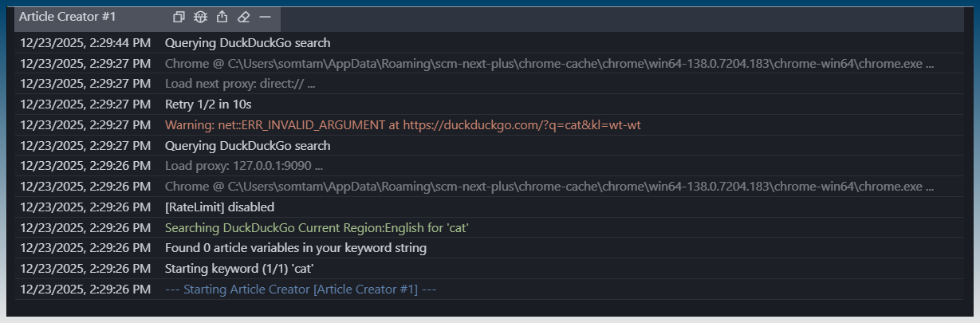
Task: Collapse panel with the dash icon
Action: pyautogui.click(x=266, y=17)
